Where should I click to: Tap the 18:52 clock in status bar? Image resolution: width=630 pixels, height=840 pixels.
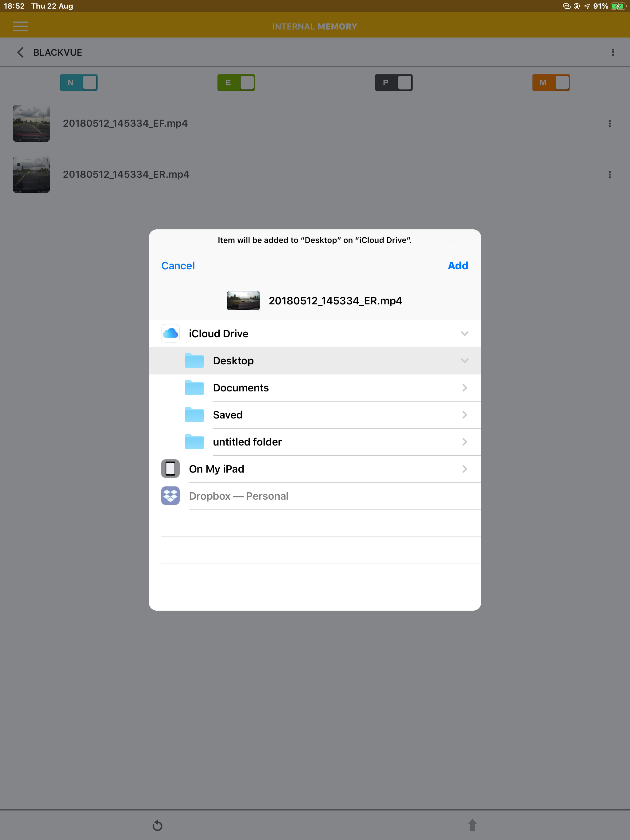pyautogui.click(x=14, y=6)
